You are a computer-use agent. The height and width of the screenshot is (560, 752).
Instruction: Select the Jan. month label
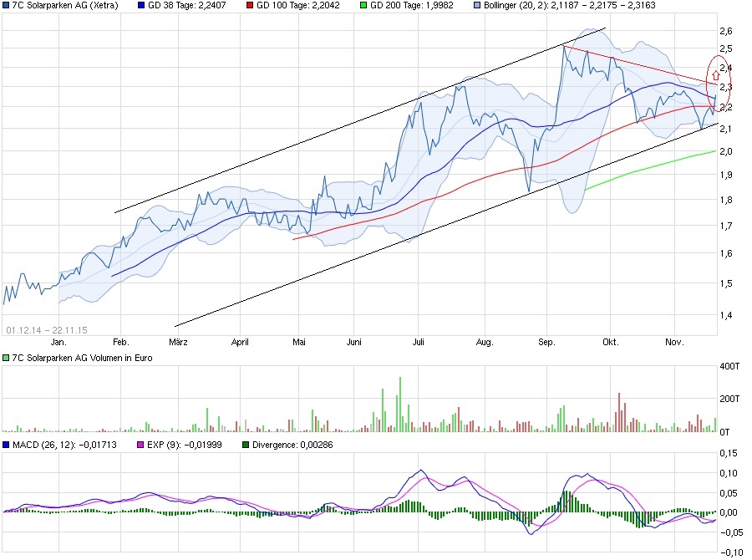59,342
